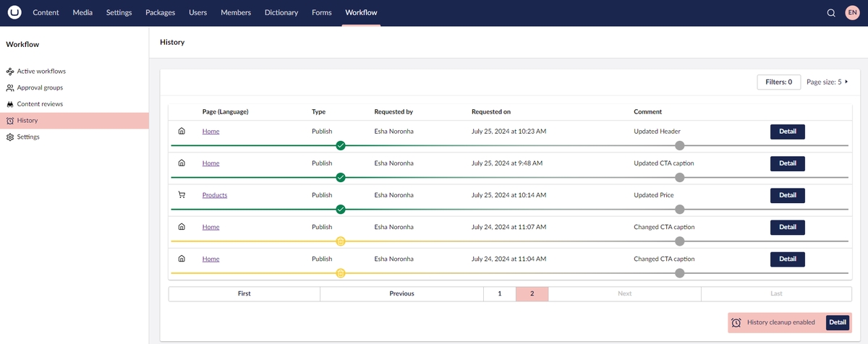Viewport: 868px width, 344px height.
Task: Click yellow pending marker on last row
Action: point(341,273)
